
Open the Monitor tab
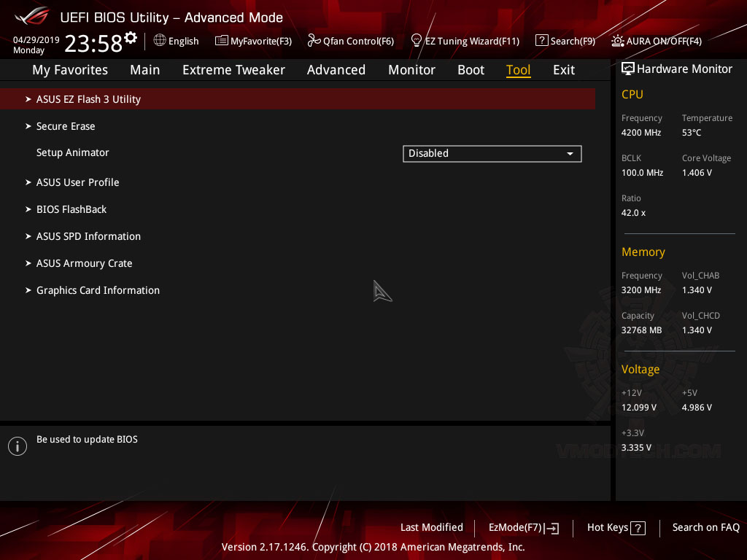(x=411, y=70)
